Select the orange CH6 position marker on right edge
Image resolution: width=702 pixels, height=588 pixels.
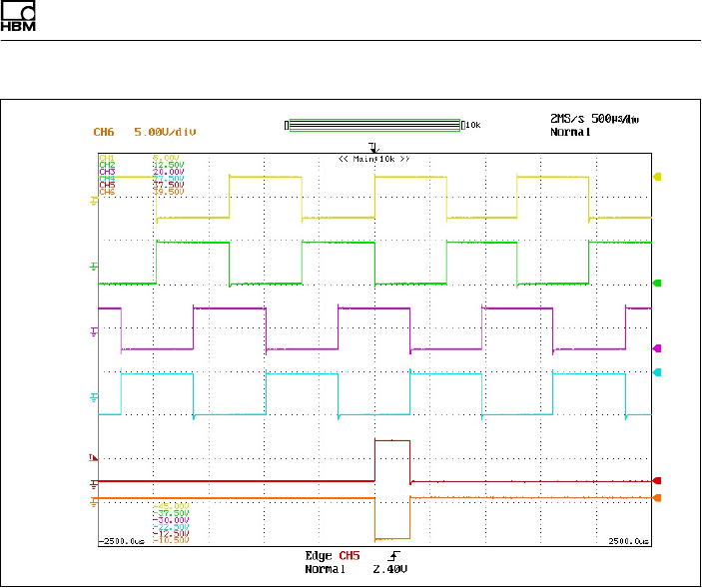[657, 497]
